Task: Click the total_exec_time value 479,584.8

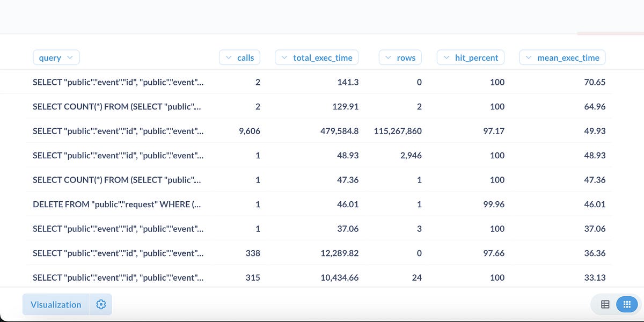Action: 338,131
